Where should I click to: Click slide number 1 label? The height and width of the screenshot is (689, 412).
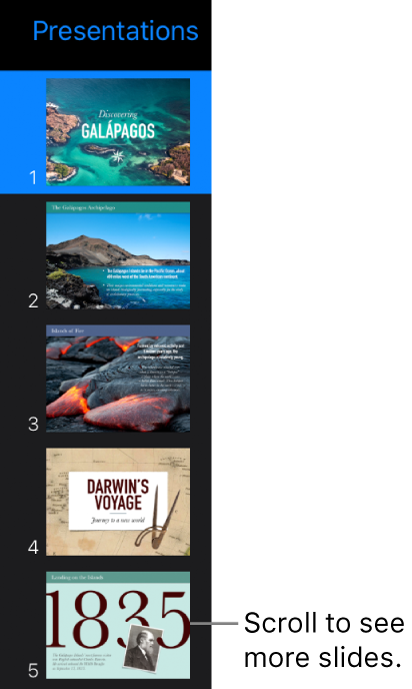pyautogui.click(x=33, y=178)
